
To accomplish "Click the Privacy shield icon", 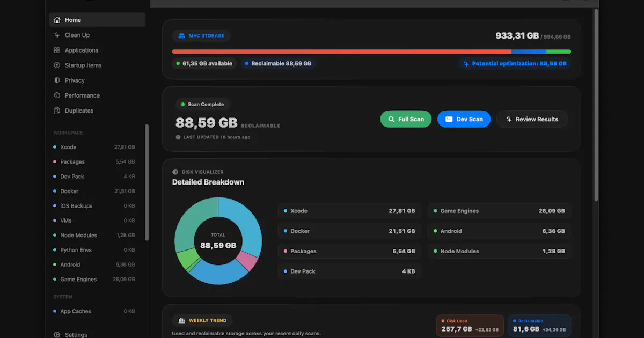I will pos(57,80).
